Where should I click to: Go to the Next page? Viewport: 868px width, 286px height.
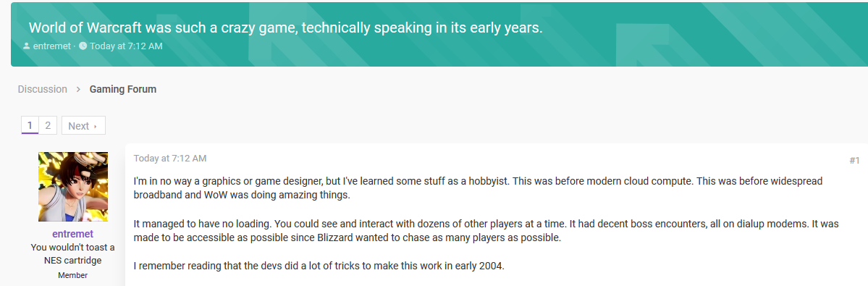tap(83, 125)
